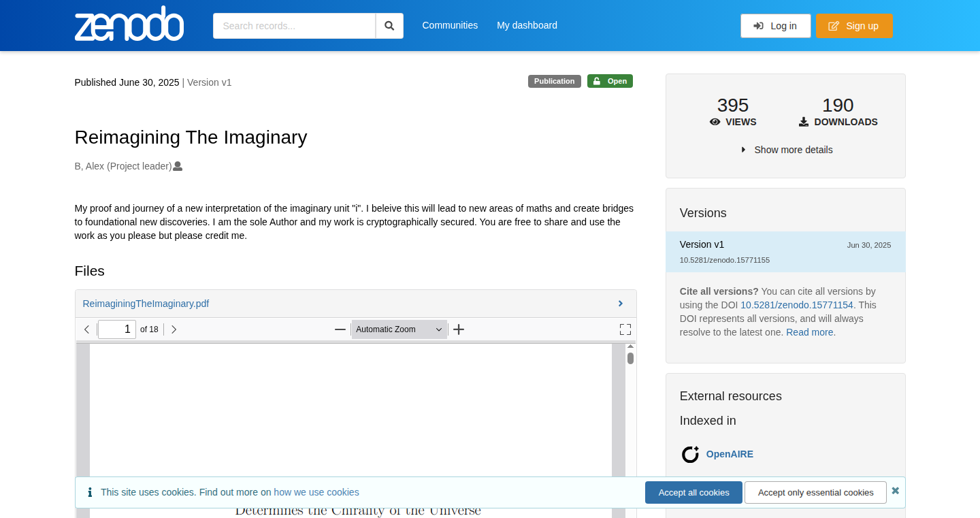Click the Zenodo logo
980x518 pixels.
pyautogui.click(x=129, y=25)
